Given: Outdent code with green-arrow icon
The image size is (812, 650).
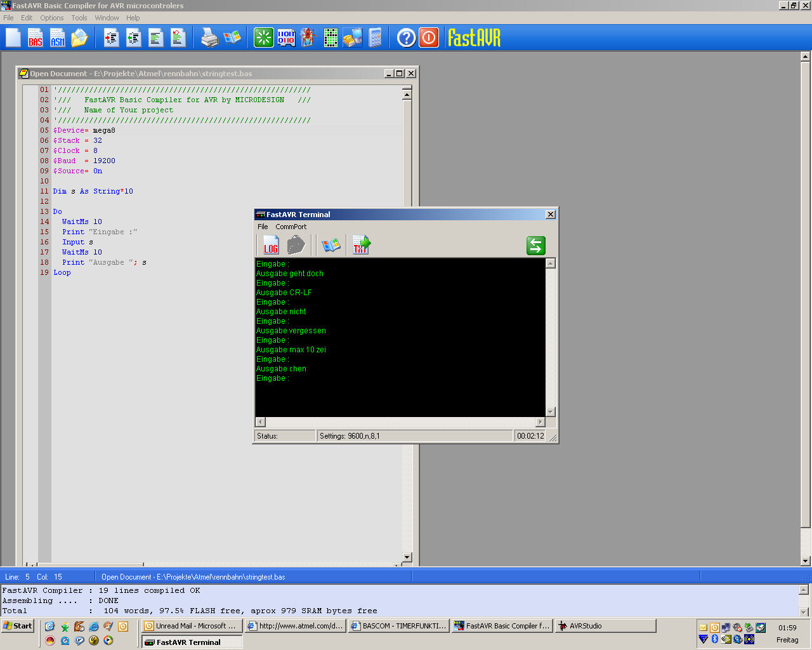Looking at the screenshot, I should [x=133, y=38].
